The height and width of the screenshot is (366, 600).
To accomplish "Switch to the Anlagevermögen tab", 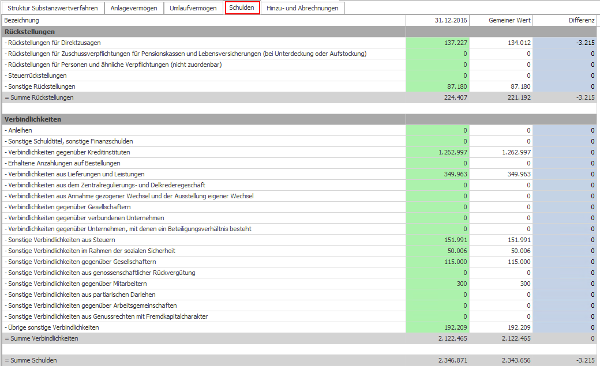I will pyautogui.click(x=134, y=8).
